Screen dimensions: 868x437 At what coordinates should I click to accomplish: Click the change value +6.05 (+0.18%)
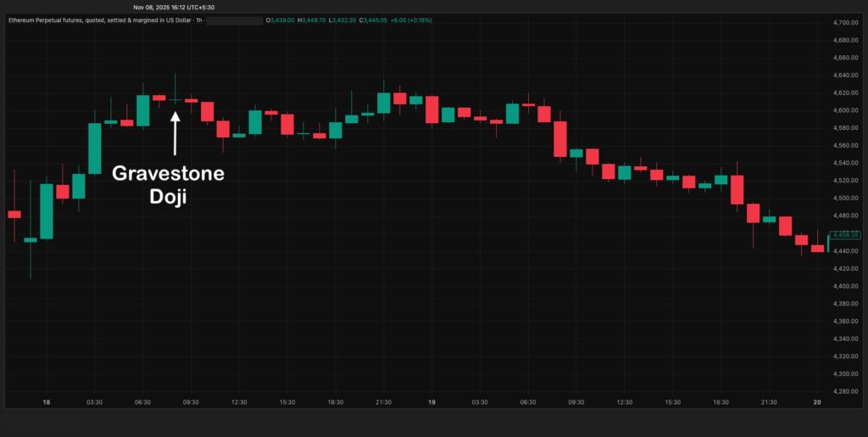[x=411, y=20]
